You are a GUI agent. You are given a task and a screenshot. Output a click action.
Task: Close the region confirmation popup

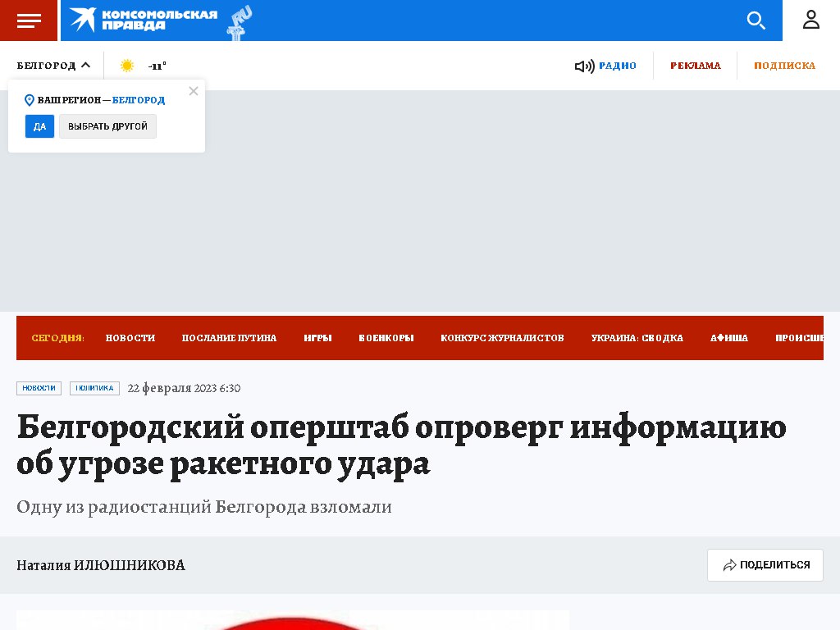click(194, 91)
